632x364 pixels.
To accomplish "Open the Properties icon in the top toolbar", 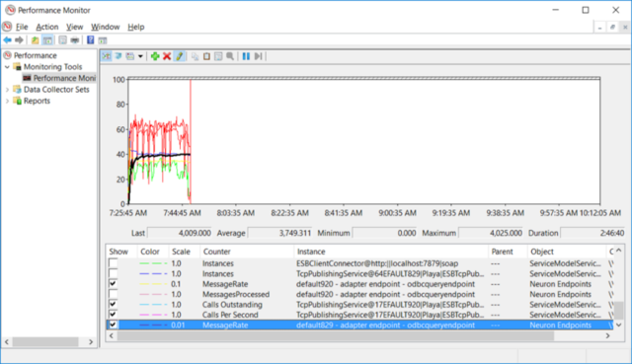I will (x=62, y=40).
